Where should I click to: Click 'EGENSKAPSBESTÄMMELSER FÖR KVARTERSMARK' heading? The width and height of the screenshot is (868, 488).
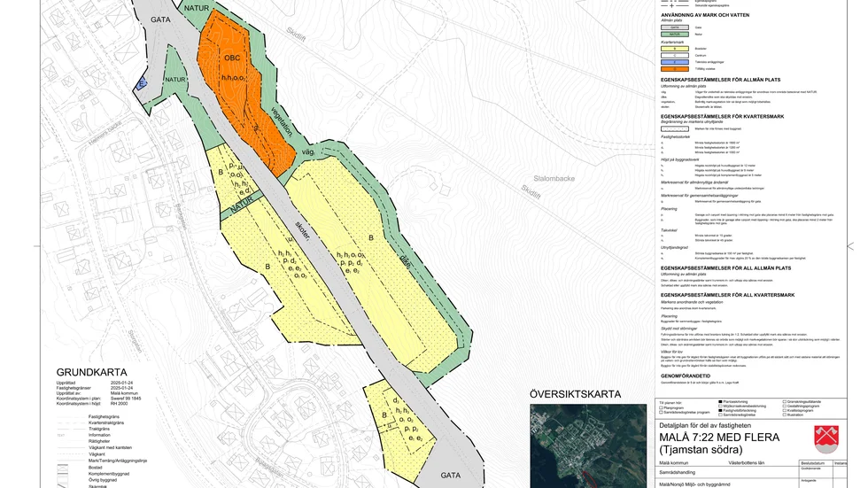[722, 116]
